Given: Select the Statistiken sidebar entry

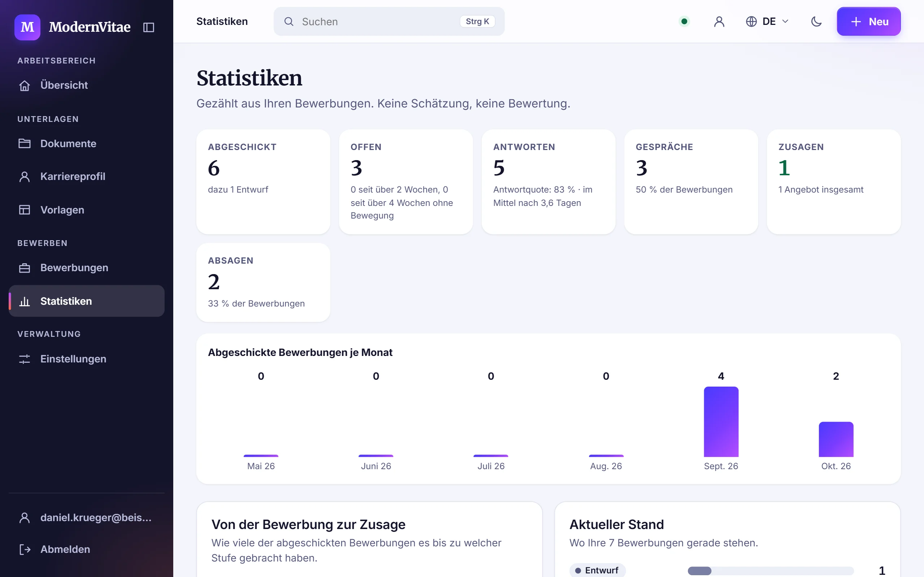Looking at the screenshot, I should [87, 301].
